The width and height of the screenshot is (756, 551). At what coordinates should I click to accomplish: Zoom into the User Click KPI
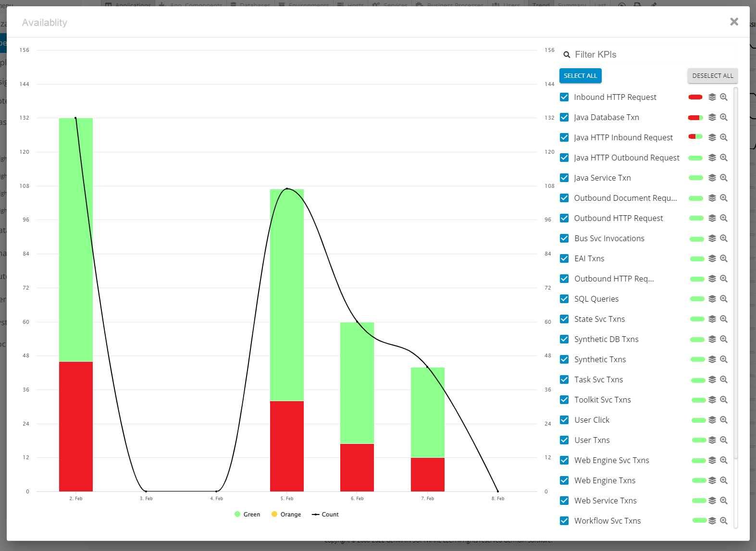(x=723, y=420)
